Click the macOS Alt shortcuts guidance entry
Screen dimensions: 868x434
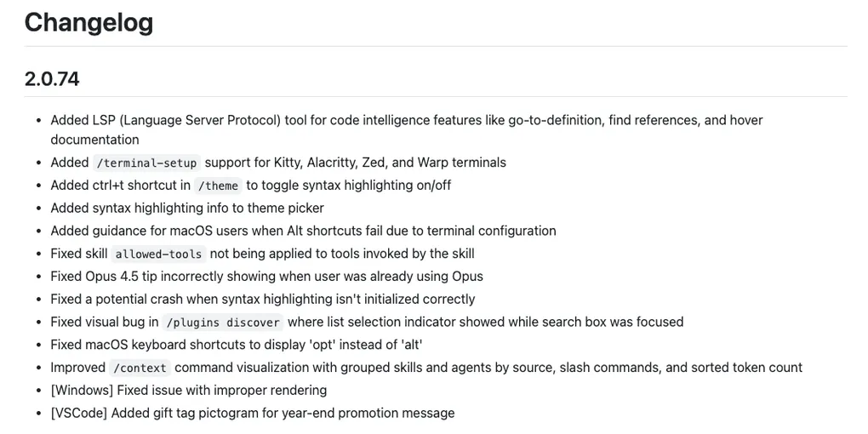tap(303, 231)
